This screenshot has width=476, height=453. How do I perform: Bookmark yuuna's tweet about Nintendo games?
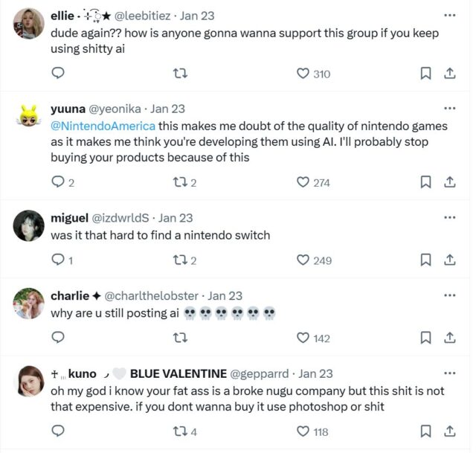[x=426, y=182]
